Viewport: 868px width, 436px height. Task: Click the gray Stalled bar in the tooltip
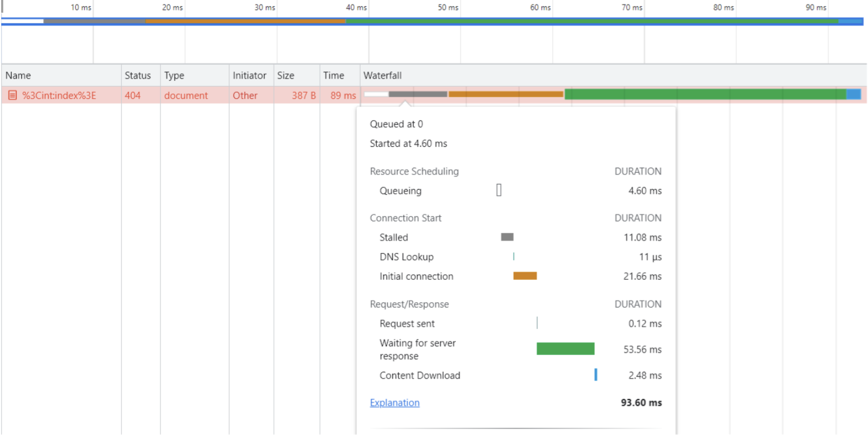pyautogui.click(x=507, y=237)
